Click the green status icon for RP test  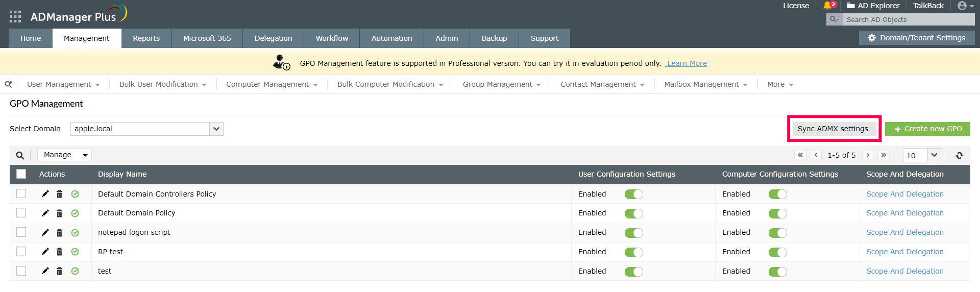click(75, 252)
